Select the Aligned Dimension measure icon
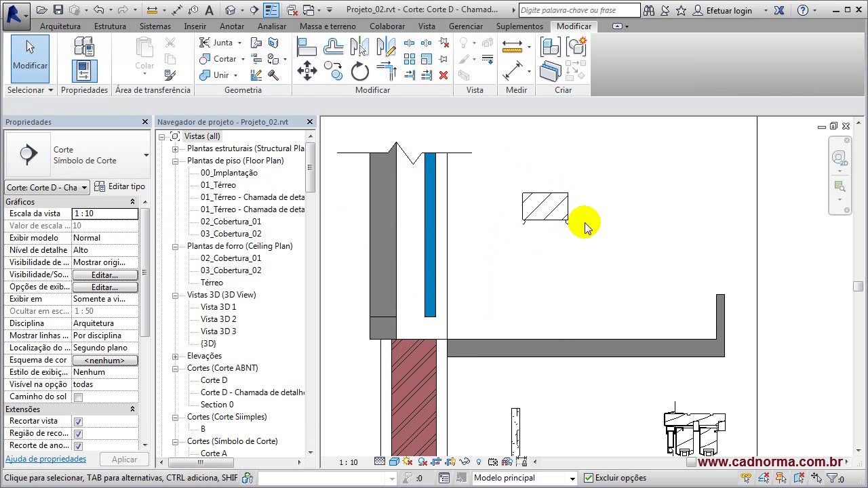Viewport: 868px width, 488px height. [x=513, y=70]
